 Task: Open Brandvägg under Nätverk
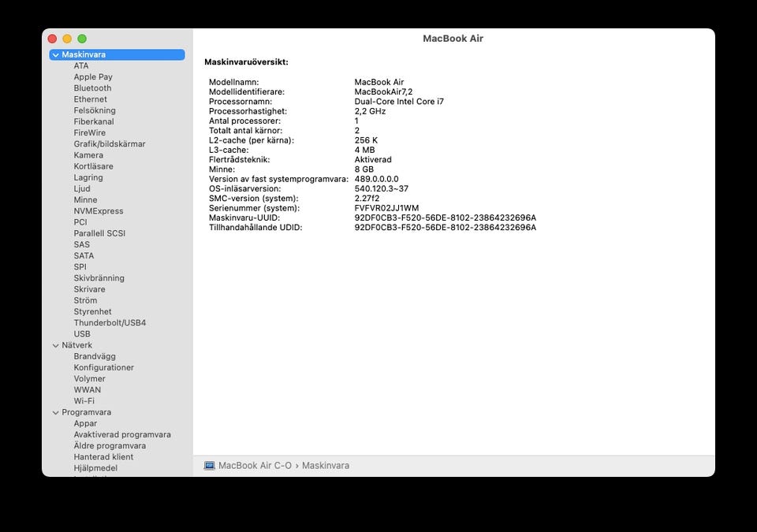pos(95,356)
